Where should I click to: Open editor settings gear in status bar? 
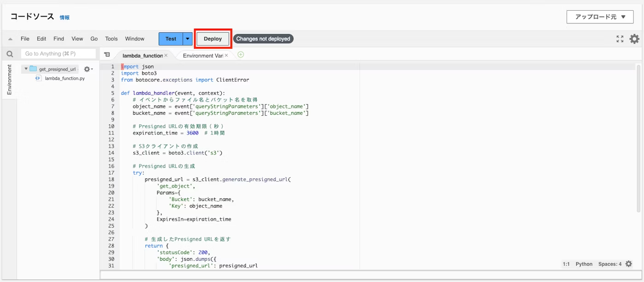[629, 264]
